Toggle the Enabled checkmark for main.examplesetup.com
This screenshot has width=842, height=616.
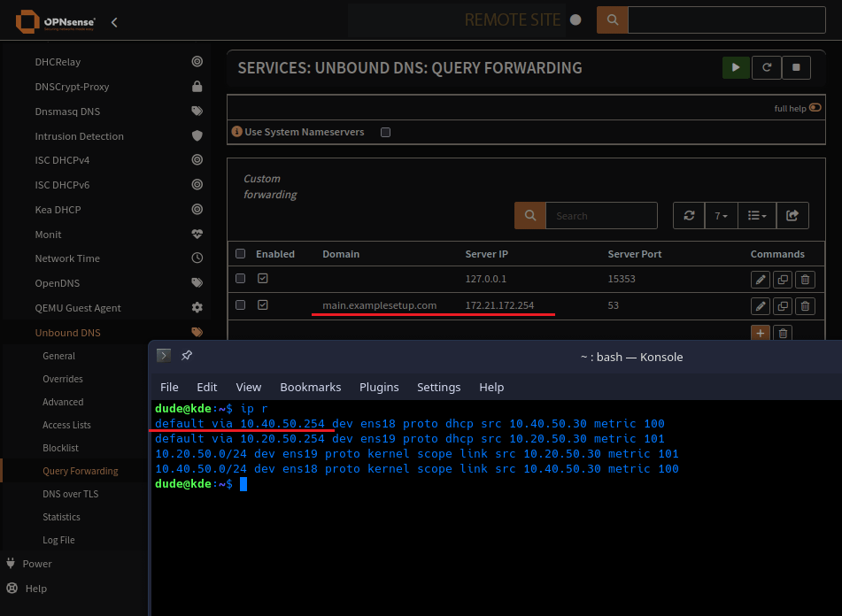263,304
